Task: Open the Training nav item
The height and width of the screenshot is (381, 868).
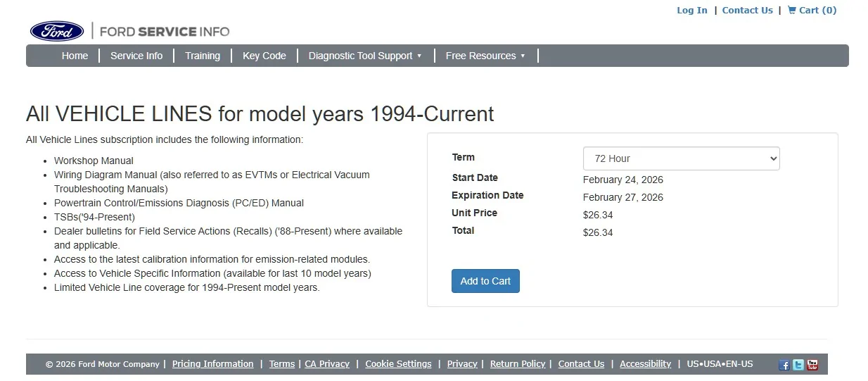Action: (203, 56)
